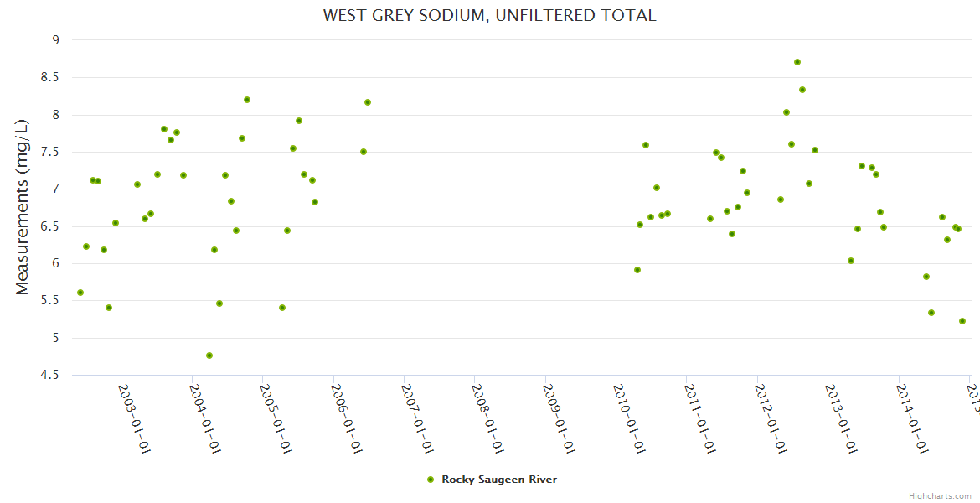Click the 9 label on y-axis

(x=55, y=40)
